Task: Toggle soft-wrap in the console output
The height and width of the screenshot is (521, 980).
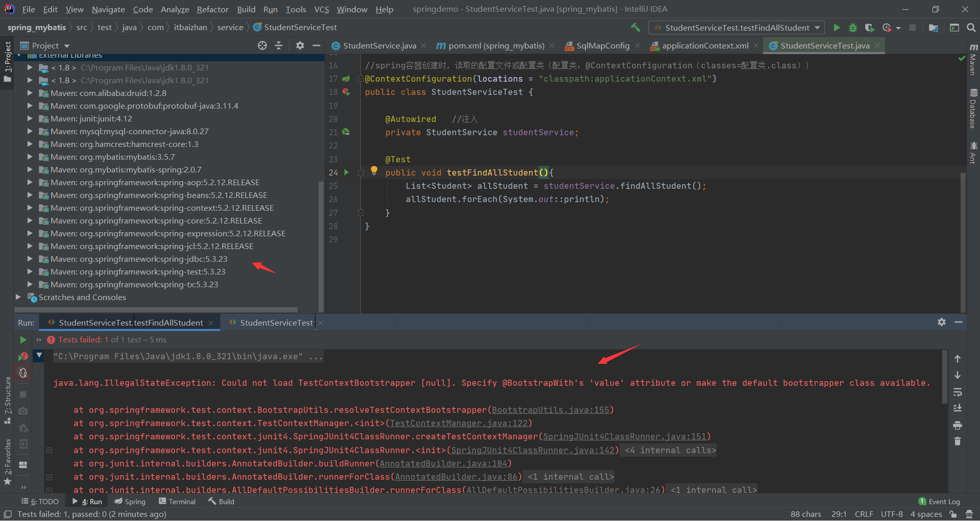Action: click(958, 392)
